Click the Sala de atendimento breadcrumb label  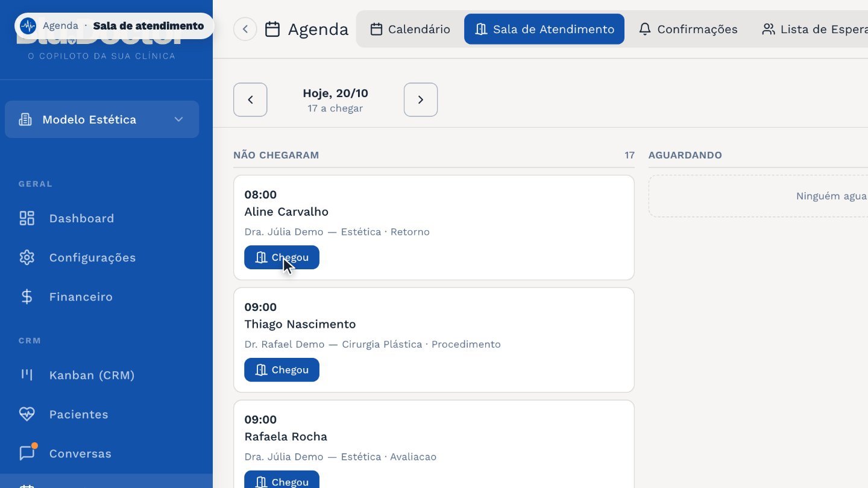[148, 26]
